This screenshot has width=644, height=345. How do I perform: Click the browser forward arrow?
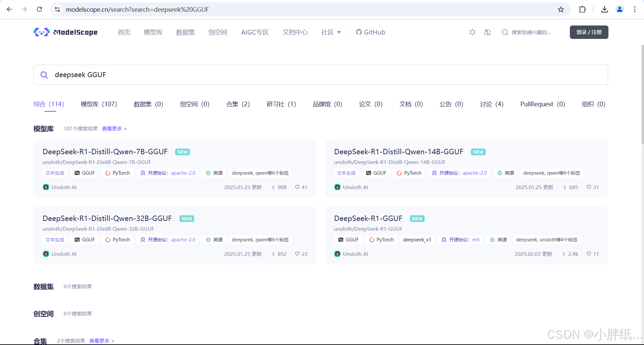[x=24, y=9]
